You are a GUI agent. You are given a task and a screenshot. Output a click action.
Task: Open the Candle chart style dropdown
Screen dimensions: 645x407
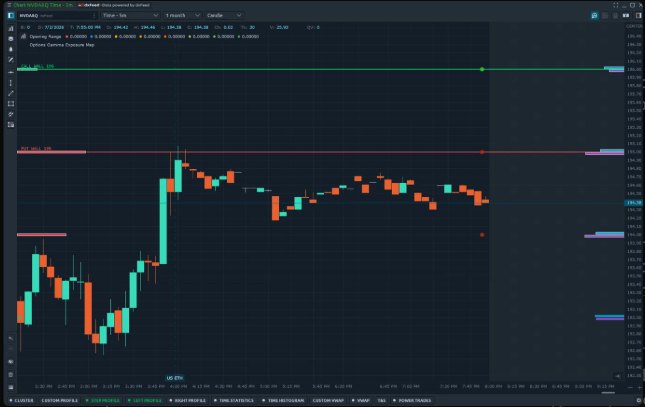224,15
